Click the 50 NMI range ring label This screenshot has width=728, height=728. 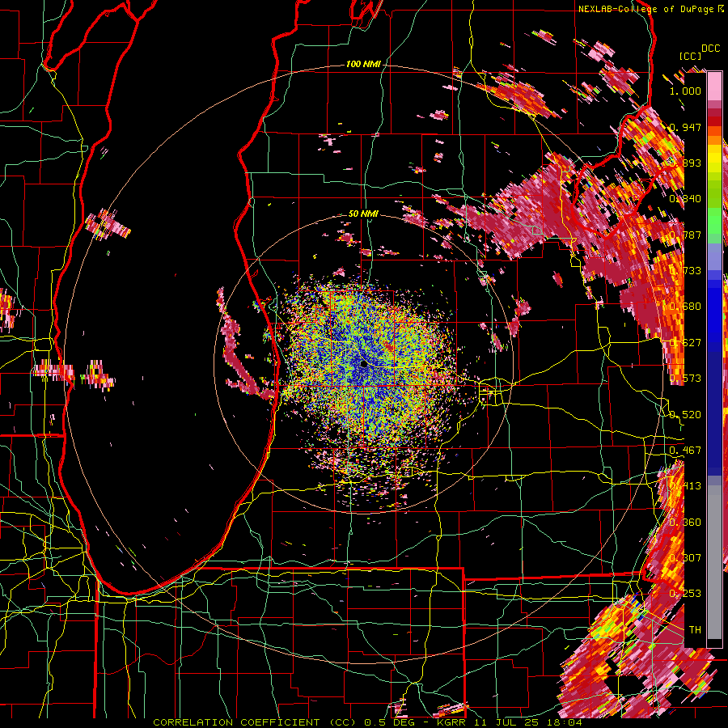pyautogui.click(x=363, y=214)
